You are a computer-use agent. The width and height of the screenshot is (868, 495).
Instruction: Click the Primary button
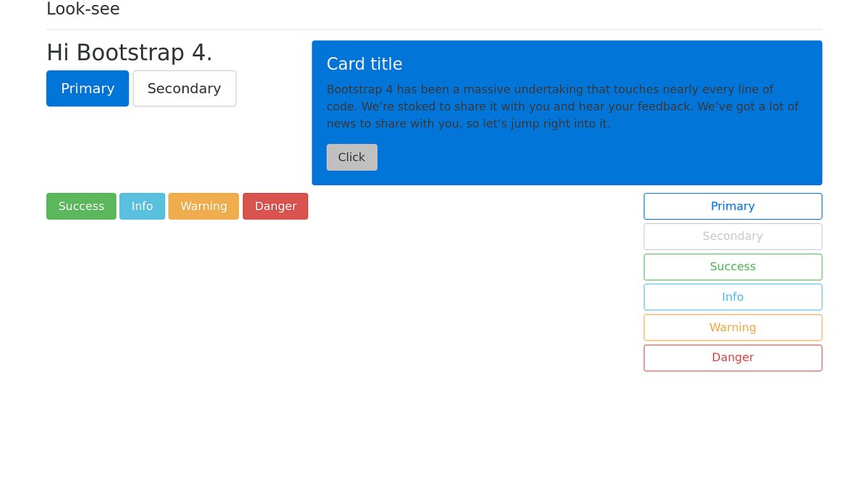(x=88, y=88)
